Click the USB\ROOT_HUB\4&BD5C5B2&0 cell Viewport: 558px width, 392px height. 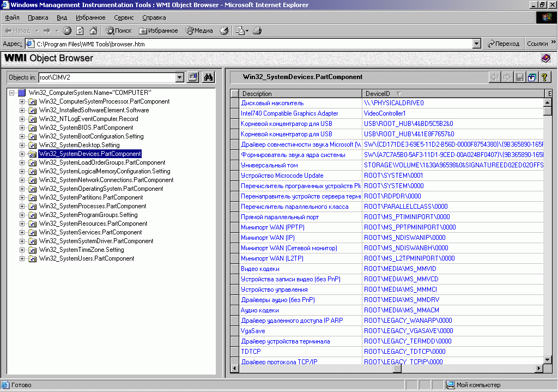(453, 124)
